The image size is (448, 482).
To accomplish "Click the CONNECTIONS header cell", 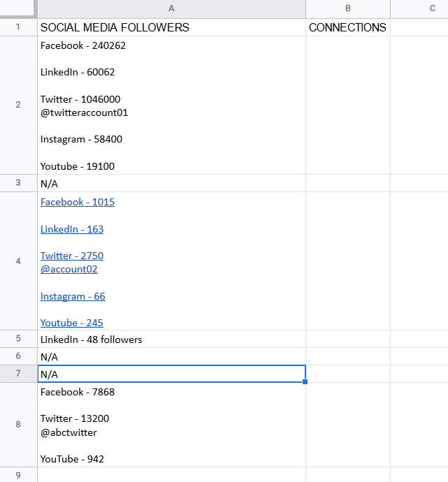I will click(348, 27).
